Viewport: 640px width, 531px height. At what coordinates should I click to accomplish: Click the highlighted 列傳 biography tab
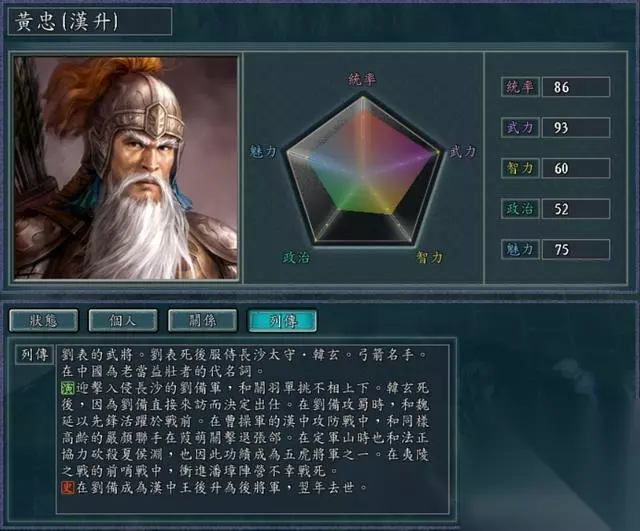282,321
